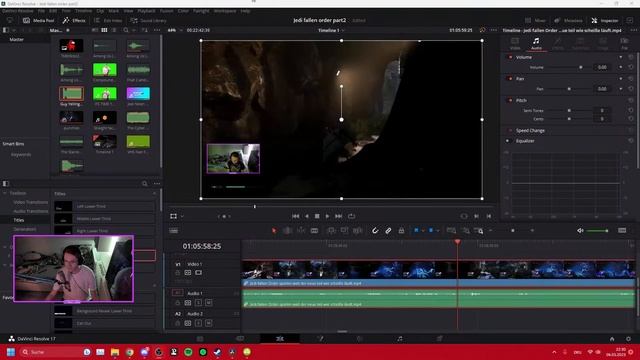The width and height of the screenshot is (640, 360).
Task: Select the Titles category in Effects
Action: click(x=19, y=220)
